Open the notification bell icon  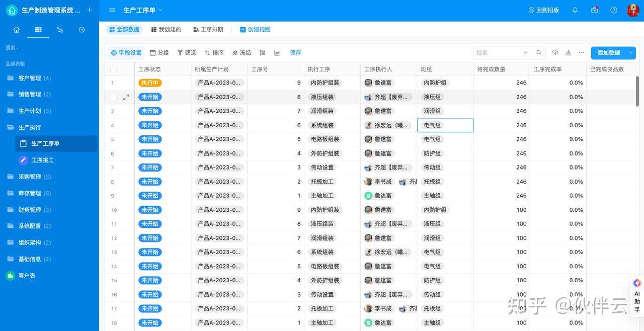[x=575, y=10]
